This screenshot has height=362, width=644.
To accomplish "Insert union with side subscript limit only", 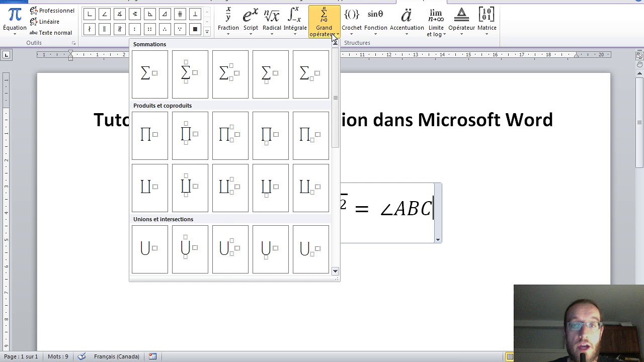I will 311,249.
